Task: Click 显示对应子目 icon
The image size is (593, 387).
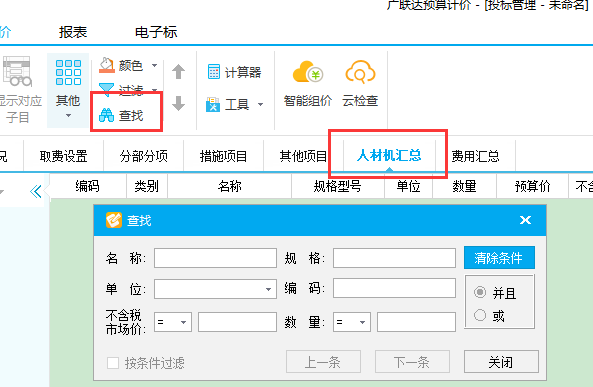Action: 17,71
